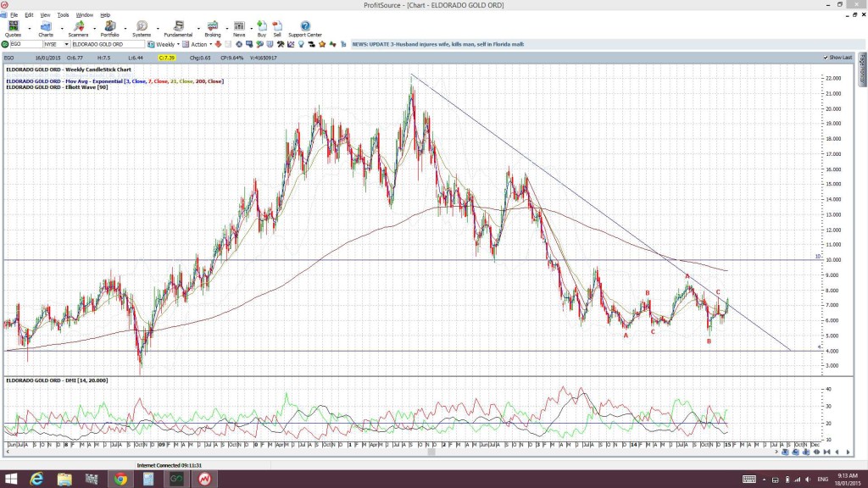Open the View menu
Image resolution: width=868 pixels, height=488 pixels.
tap(46, 15)
